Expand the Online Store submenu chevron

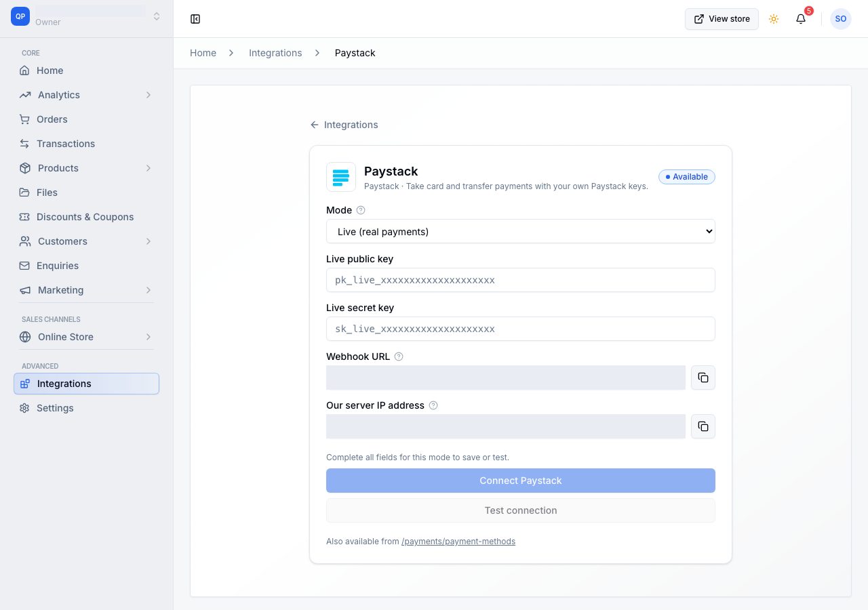149,337
